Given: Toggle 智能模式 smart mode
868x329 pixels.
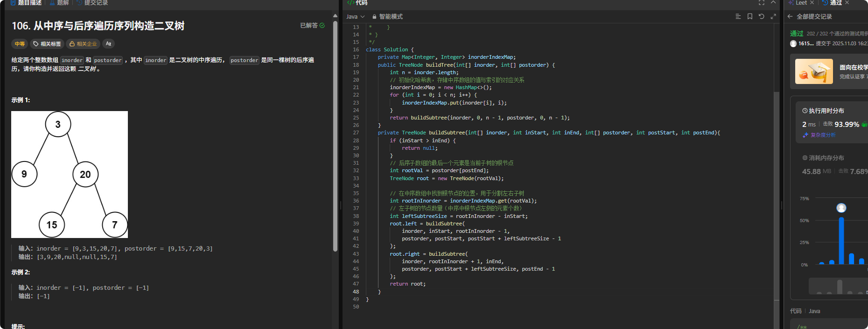Looking at the screenshot, I should click(387, 17).
